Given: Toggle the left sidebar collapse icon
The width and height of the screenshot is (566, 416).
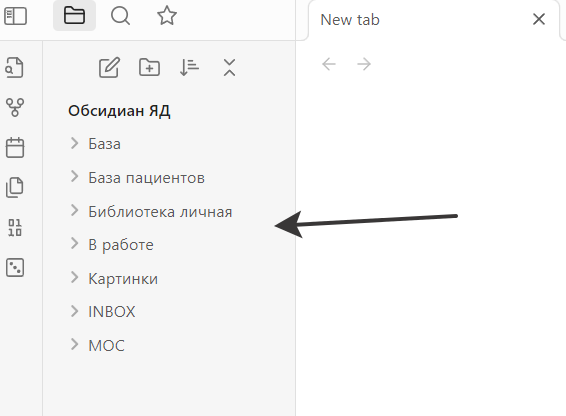Looking at the screenshot, I should [15, 16].
